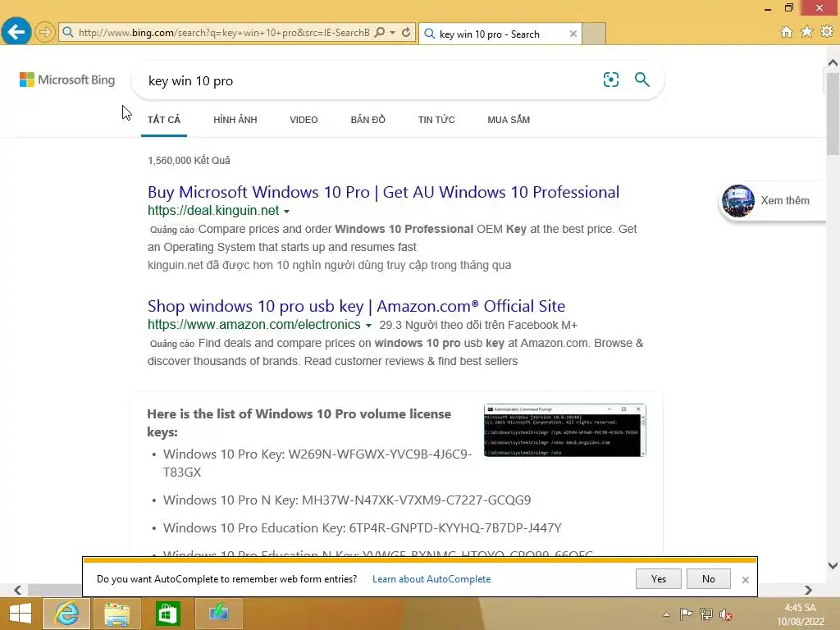Open the green download arrow app in taskbar

tap(218, 614)
